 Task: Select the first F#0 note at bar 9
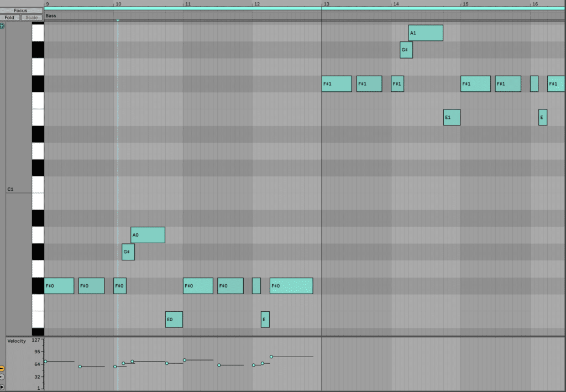point(59,286)
